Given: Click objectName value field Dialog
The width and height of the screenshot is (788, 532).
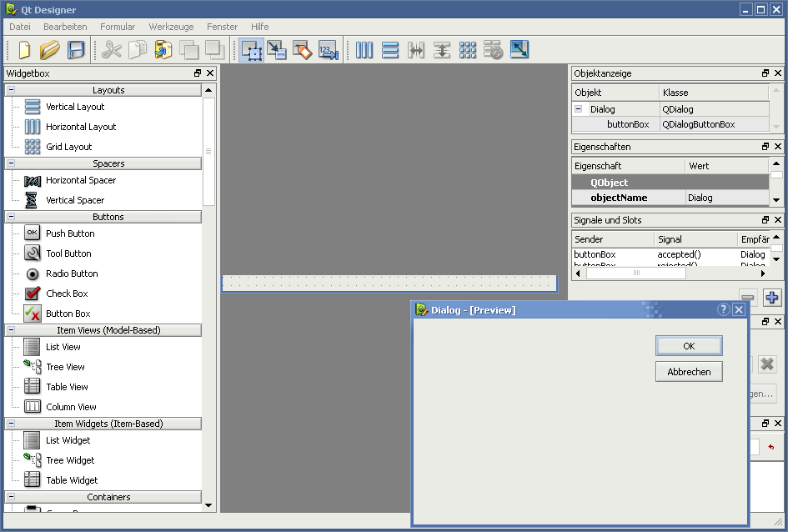Looking at the screenshot, I should (727, 198).
